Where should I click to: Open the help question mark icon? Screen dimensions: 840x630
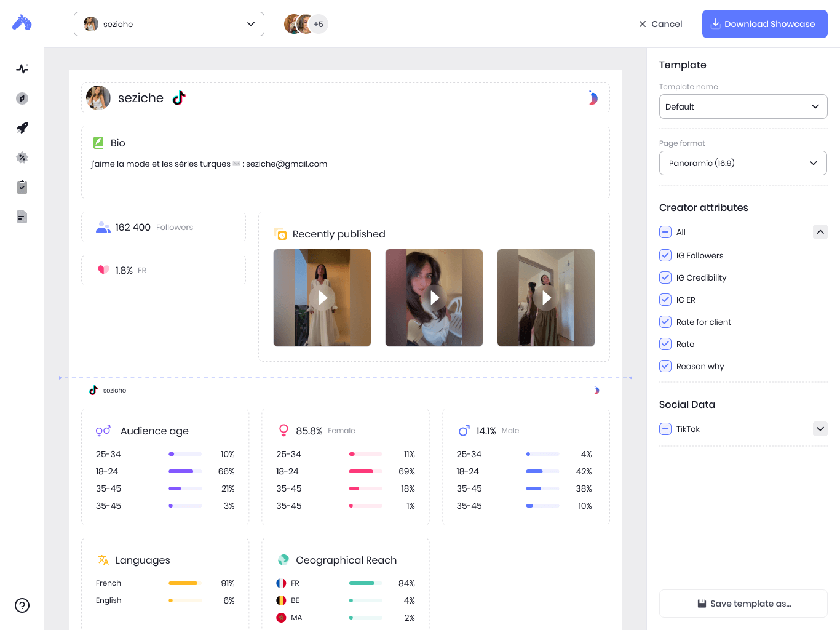pos(22,605)
